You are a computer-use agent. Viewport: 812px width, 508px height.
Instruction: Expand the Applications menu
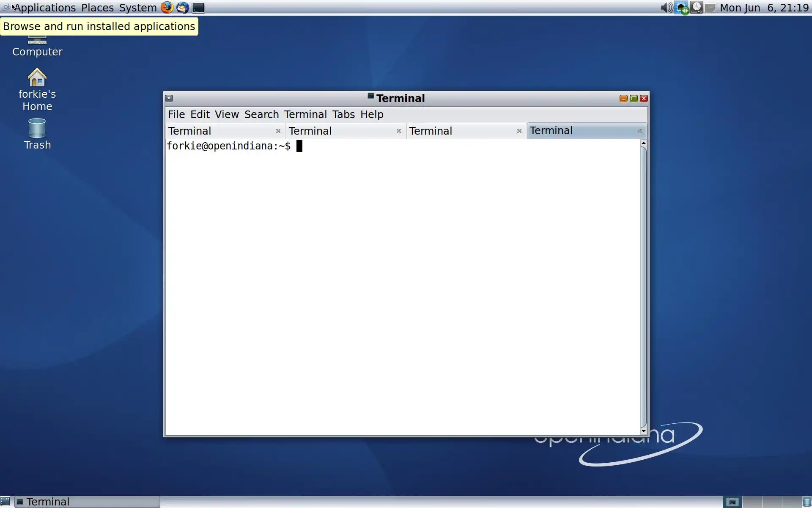click(x=45, y=8)
